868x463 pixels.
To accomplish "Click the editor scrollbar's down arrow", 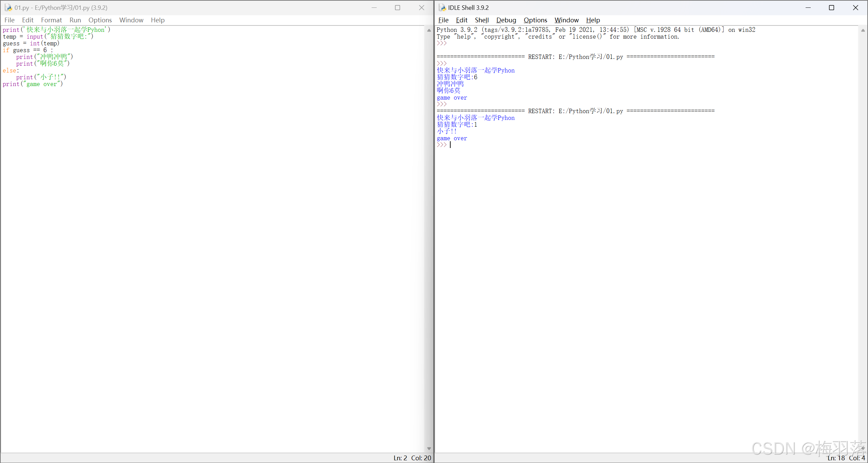I will click(x=429, y=448).
